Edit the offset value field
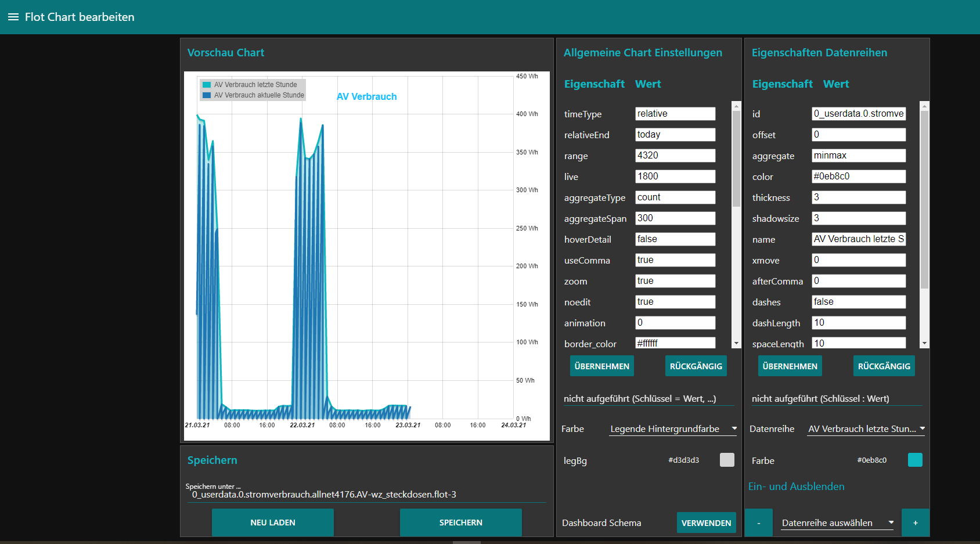 click(x=859, y=135)
